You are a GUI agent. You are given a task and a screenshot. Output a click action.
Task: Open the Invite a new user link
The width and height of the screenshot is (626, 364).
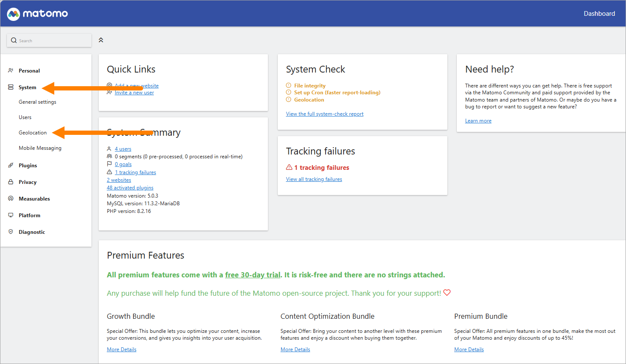click(x=134, y=93)
